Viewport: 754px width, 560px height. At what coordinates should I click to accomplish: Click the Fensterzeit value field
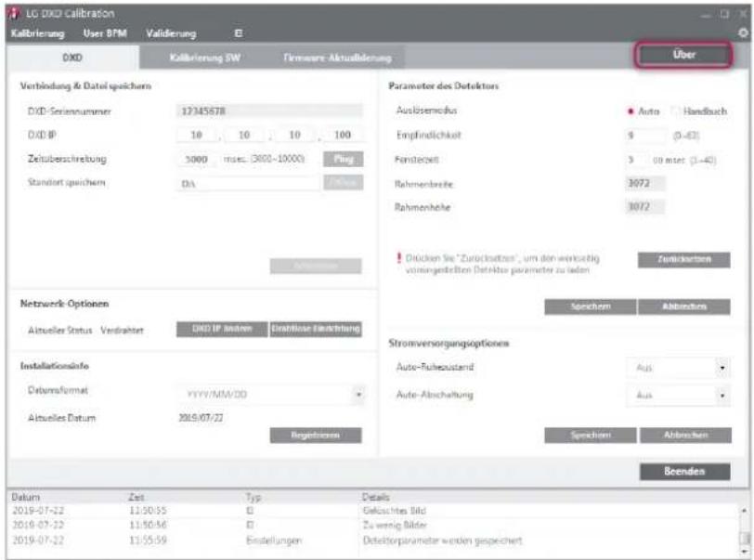[637, 160]
